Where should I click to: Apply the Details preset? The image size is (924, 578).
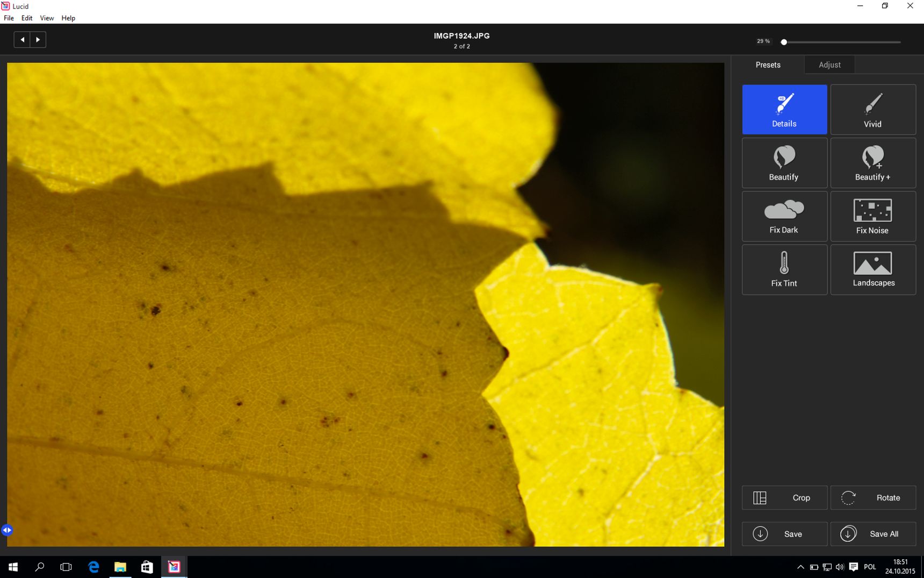[784, 109]
